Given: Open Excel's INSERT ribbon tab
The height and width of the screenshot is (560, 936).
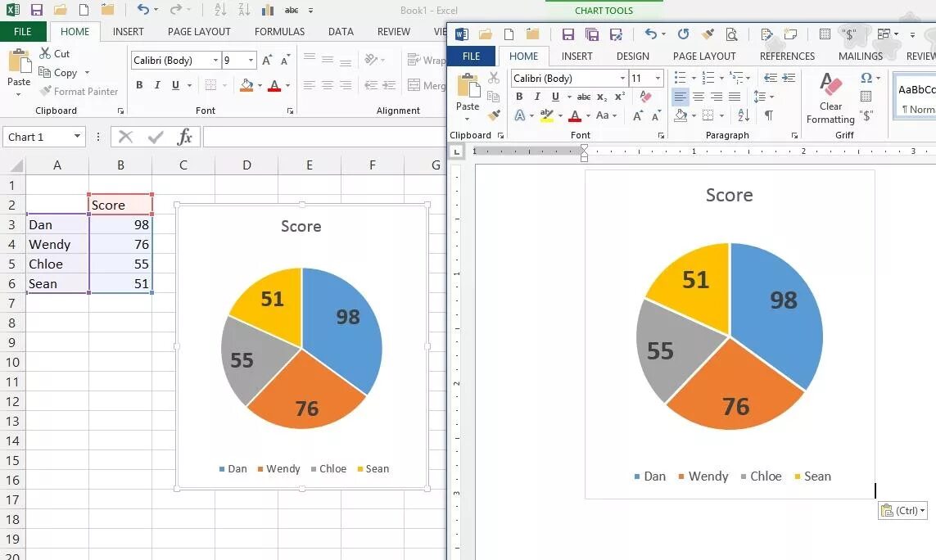Looking at the screenshot, I should [x=129, y=32].
